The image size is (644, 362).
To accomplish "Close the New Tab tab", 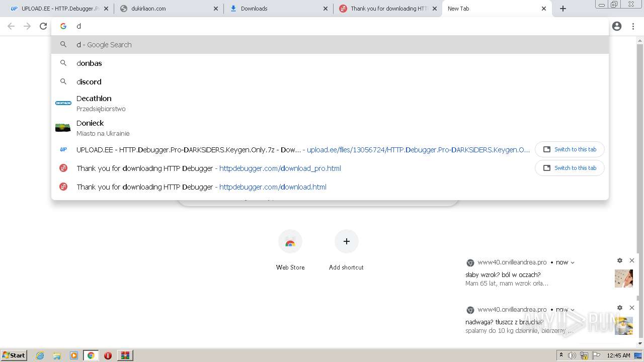I will click(x=544, y=9).
